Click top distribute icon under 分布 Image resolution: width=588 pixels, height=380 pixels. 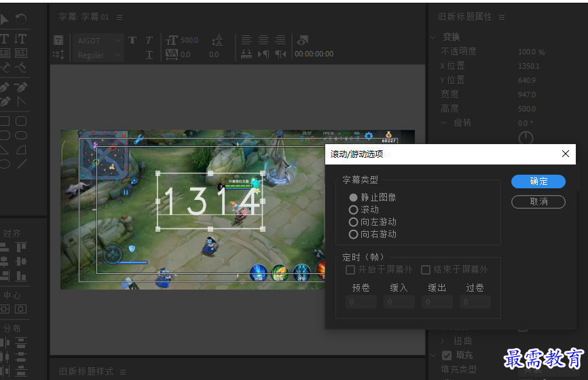21,343
